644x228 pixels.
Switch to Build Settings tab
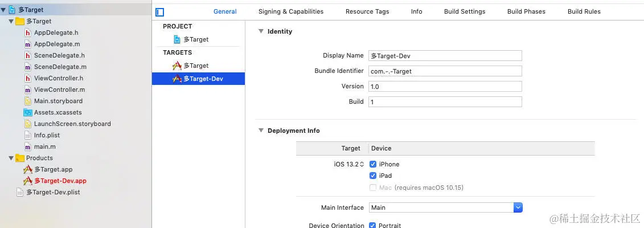[465, 11]
